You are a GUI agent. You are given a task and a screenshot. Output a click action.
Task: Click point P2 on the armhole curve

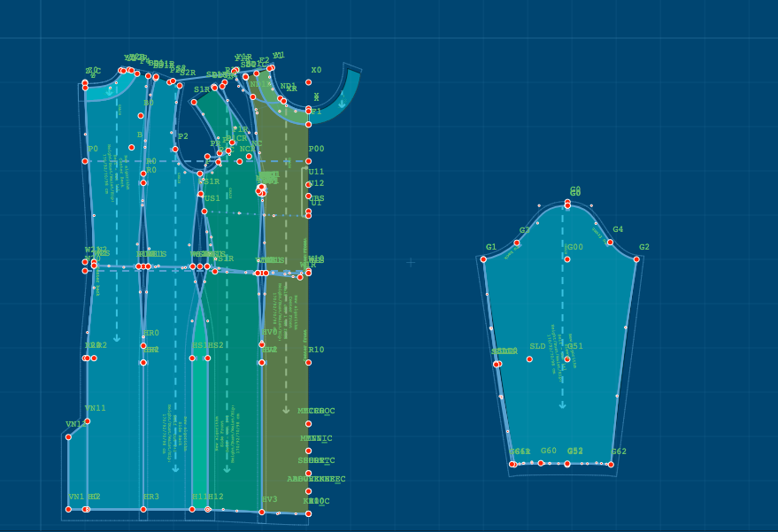point(174,149)
